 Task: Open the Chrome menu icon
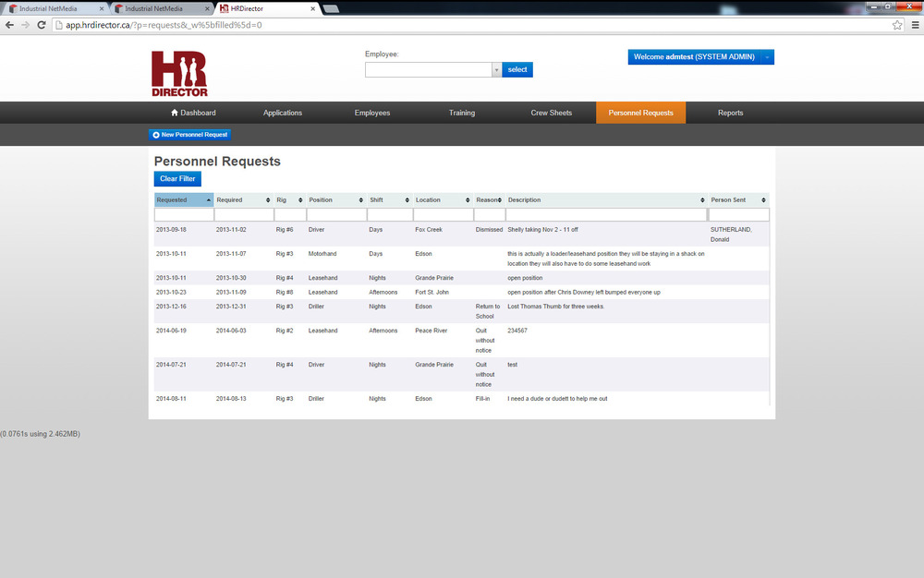915,25
